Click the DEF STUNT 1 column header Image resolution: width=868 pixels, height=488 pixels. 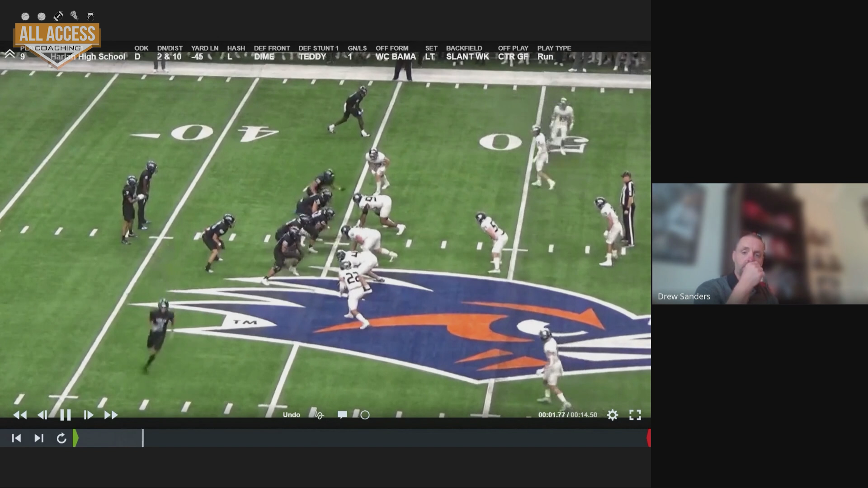pyautogui.click(x=318, y=48)
